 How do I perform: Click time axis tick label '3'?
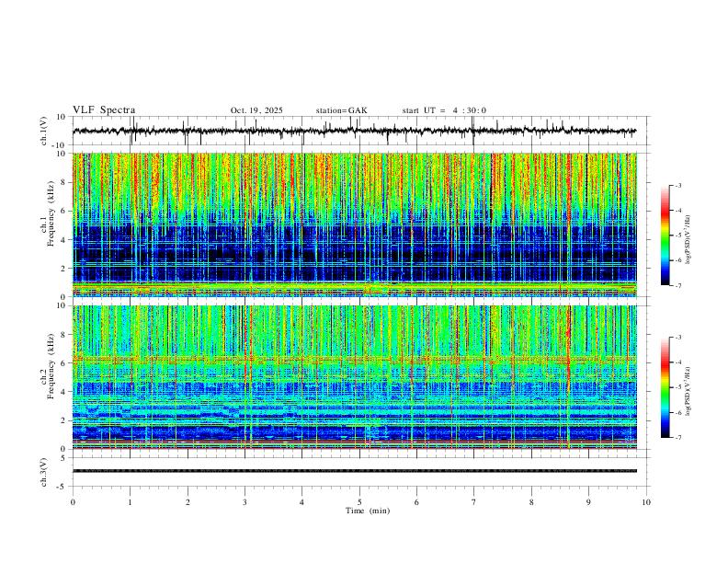245,502
